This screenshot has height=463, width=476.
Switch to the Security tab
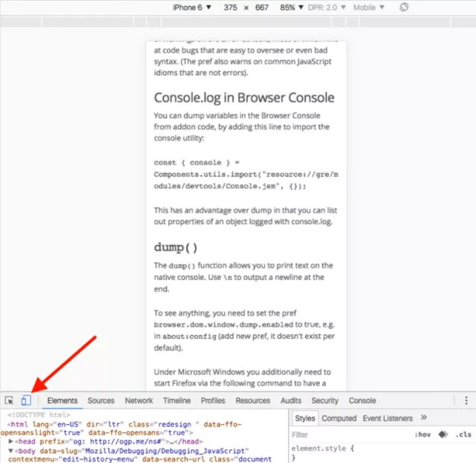325,400
